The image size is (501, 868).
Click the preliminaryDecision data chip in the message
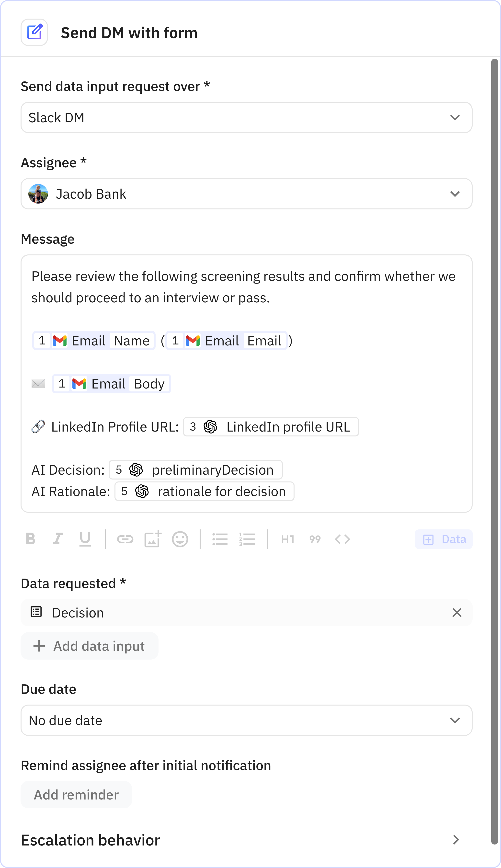195,470
